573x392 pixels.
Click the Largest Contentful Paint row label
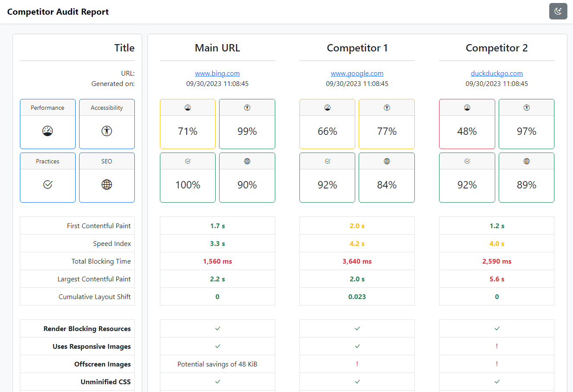94,279
